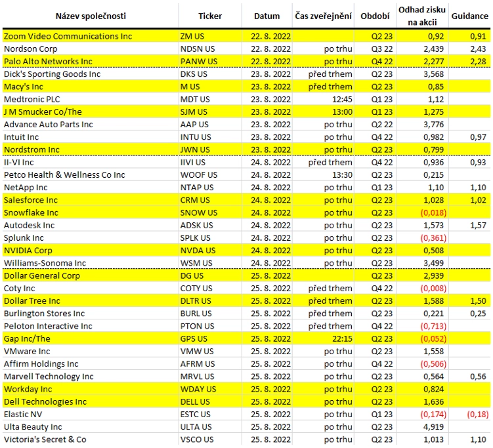Select the 'J M Smucker Co/The' cell
The width and height of the screenshot is (493, 448).
click(91, 112)
